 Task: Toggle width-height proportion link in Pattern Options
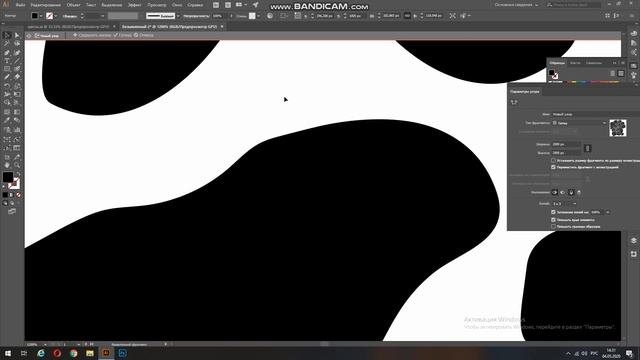[587, 149]
